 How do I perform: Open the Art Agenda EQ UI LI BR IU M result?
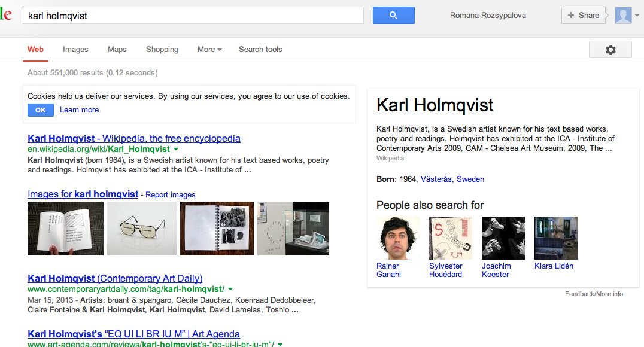click(133, 334)
